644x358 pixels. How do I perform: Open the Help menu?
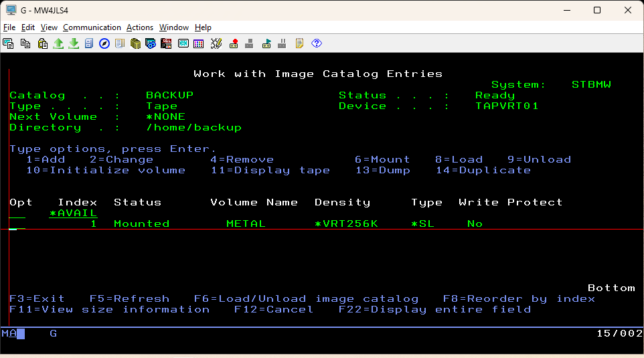click(x=203, y=27)
